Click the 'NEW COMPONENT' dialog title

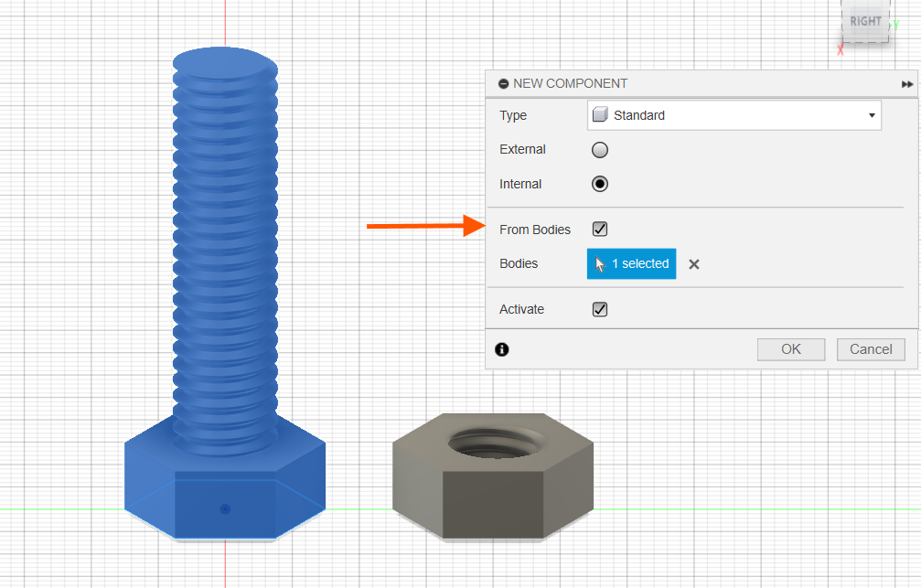coord(570,83)
